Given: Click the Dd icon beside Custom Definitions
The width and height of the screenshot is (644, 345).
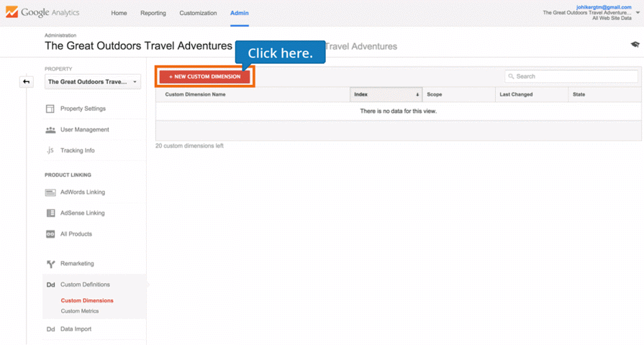Looking at the screenshot, I should 50,285.
